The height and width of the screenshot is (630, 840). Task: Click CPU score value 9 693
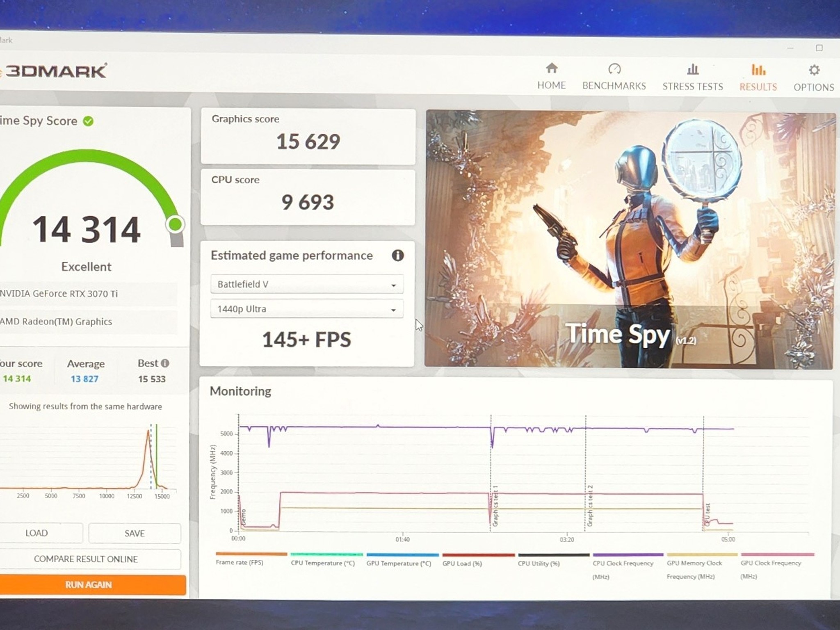307,202
